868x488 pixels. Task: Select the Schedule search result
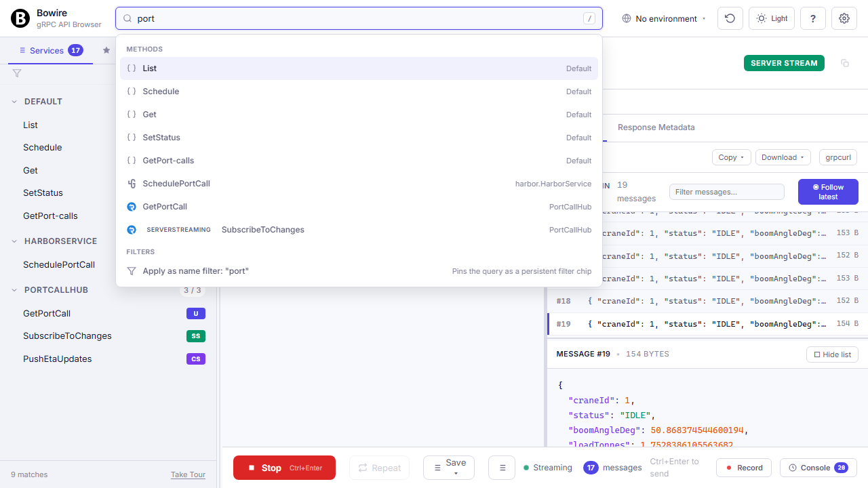(x=359, y=91)
